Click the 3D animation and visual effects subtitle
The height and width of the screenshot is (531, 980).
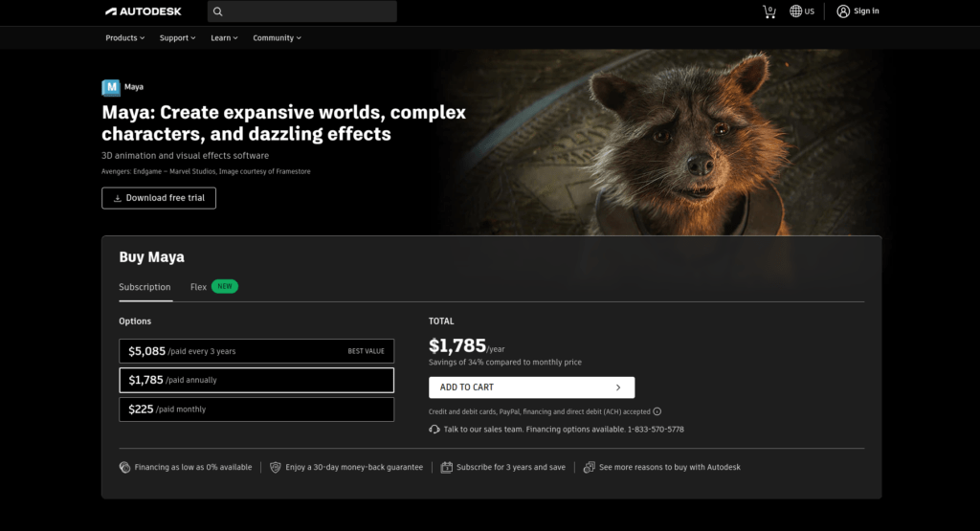coord(185,156)
